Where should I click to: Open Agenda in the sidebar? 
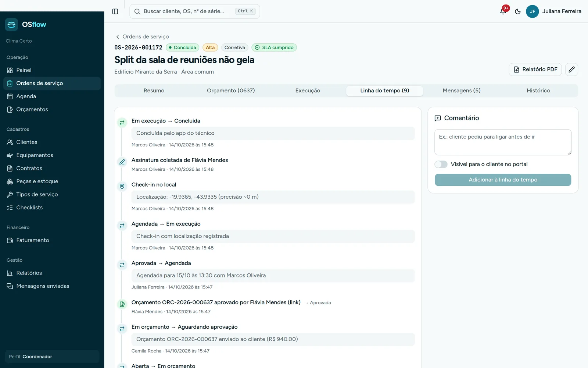point(52,96)
